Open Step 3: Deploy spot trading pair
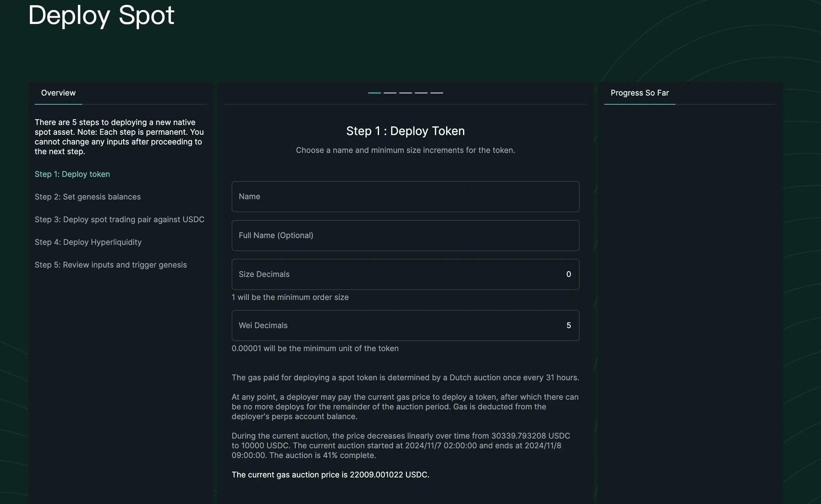Screen dimensions: 821x504 (119, 220)
